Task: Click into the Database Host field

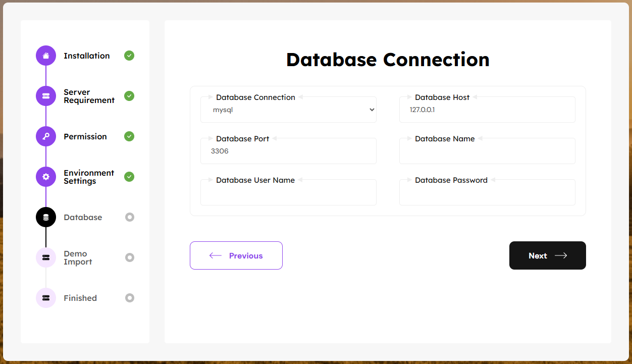Action: pos(487,110)
